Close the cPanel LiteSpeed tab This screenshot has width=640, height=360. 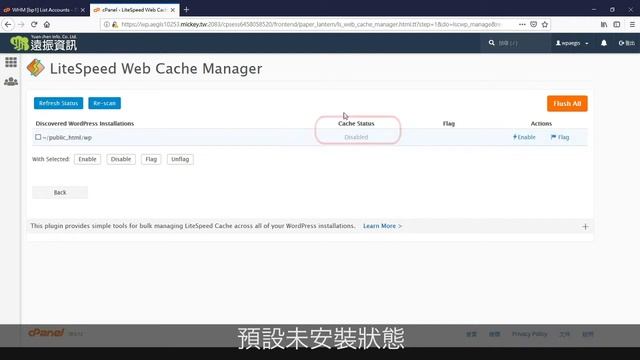[x=173, y=10]
